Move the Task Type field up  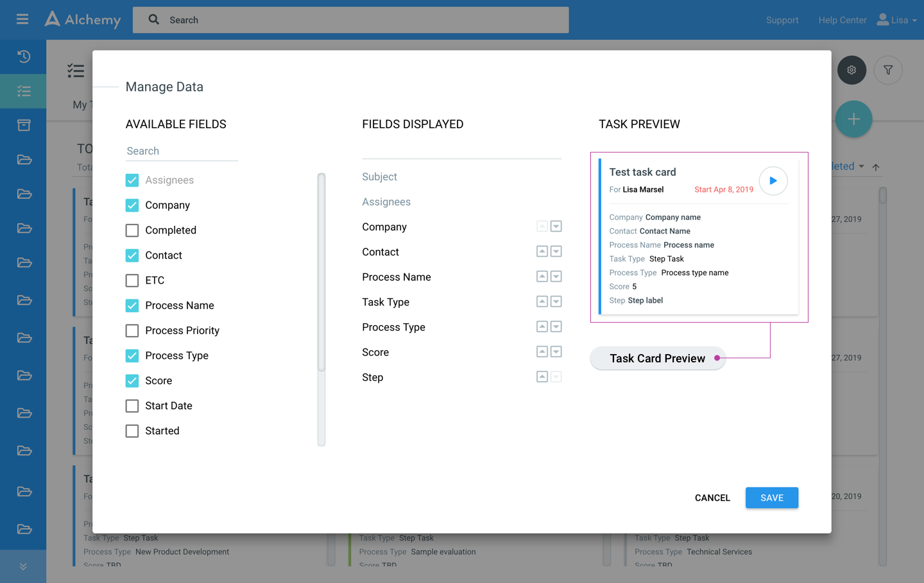pyautogui.click(x=542, y=301)
